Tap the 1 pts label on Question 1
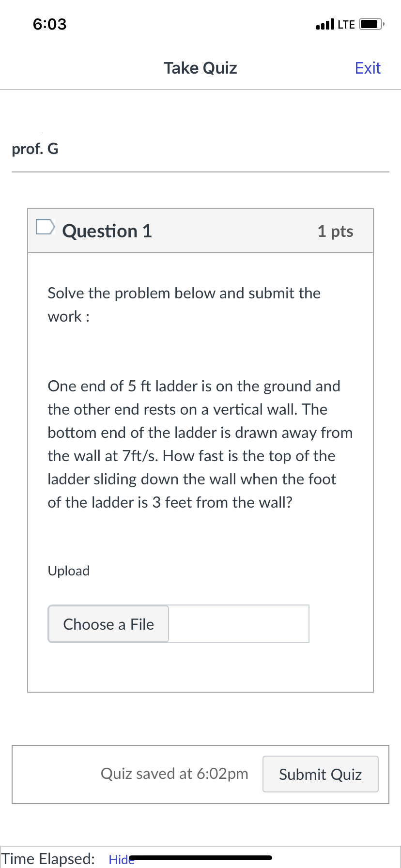Screen dimensions: 401x868 click(x=335, y=231)
